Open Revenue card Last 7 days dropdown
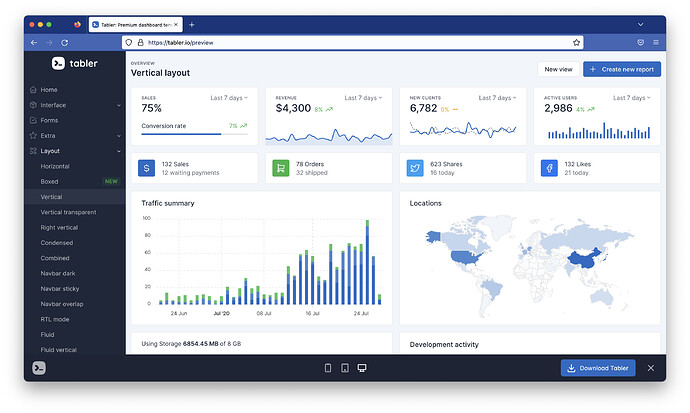The width and height of the screenshot is (690, 413). tap(365, 98)
